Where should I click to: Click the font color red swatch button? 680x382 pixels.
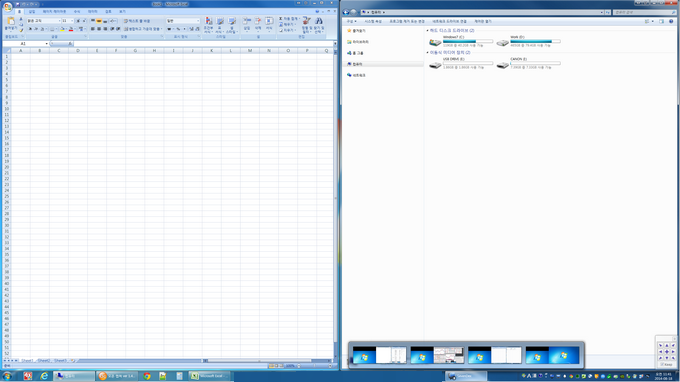(71, 29)
